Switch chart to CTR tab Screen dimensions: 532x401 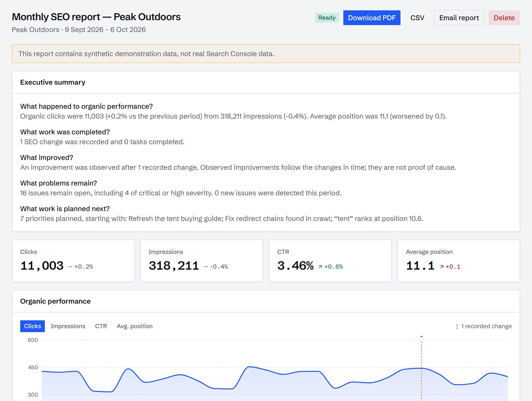tap(101, 326)
